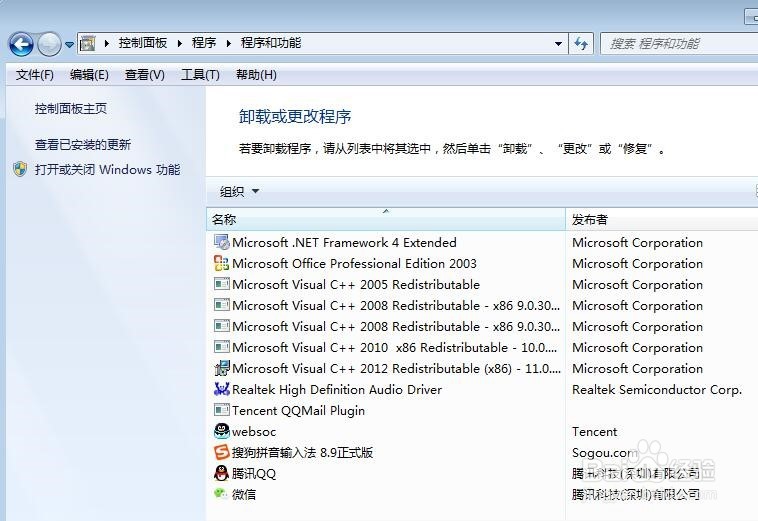Open the 查看(V) menu
Screen dimensions: 758x521
(145, 74)
